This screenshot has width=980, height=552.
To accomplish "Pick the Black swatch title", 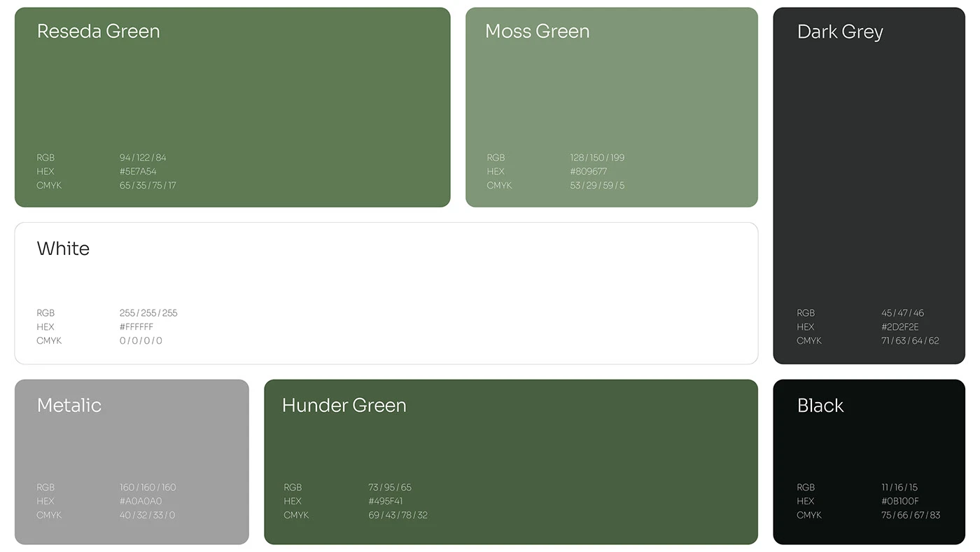I will point(820,406).
